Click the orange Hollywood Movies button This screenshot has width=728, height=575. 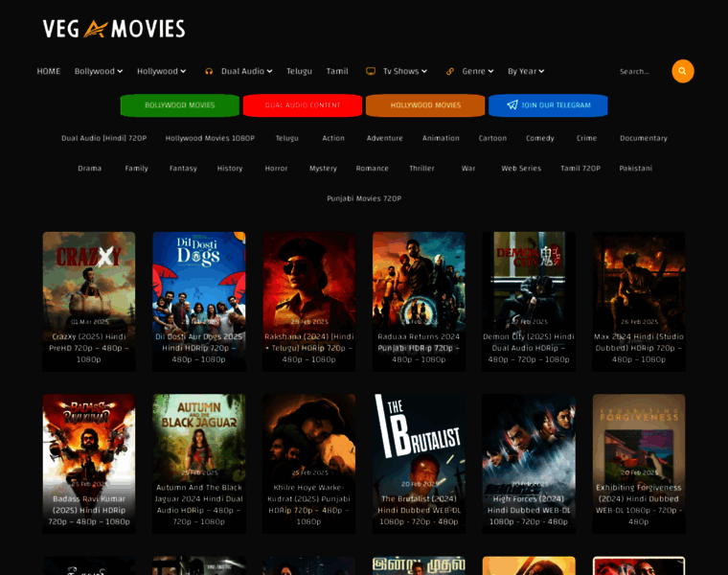click(425, 105)
